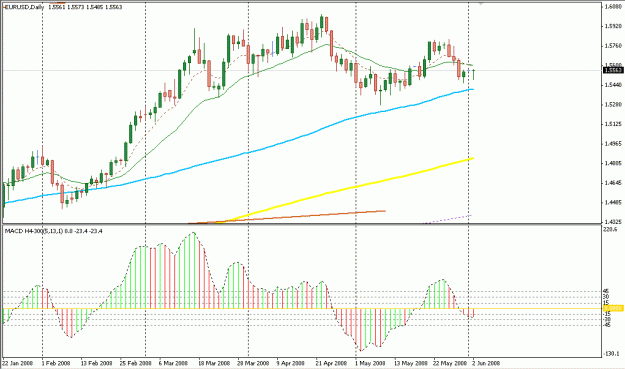Click the 45 level label on MACD scale
Screen dimensions: 625x369
[x=606, y=292]
